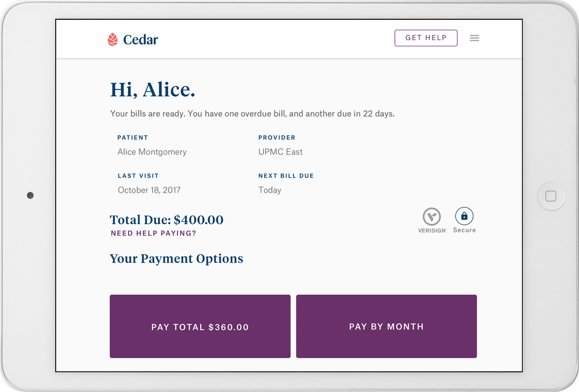Click the Your Payment Options heading

176,259
